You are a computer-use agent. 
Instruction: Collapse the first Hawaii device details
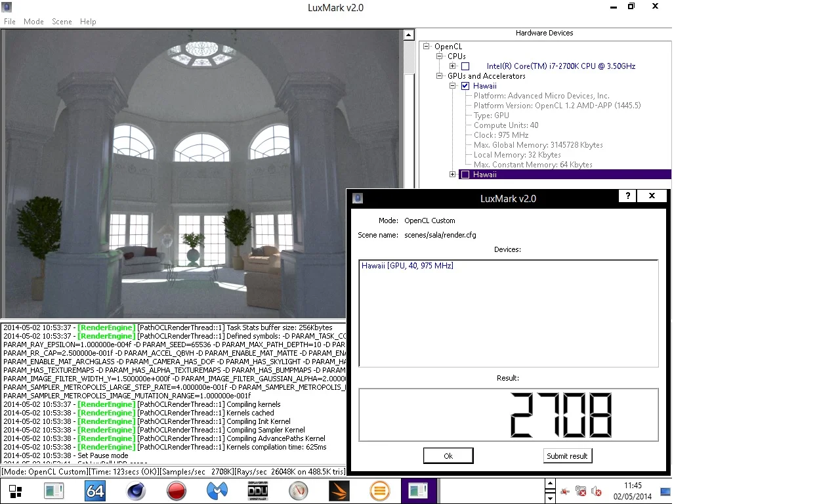[x=453, y=86]
